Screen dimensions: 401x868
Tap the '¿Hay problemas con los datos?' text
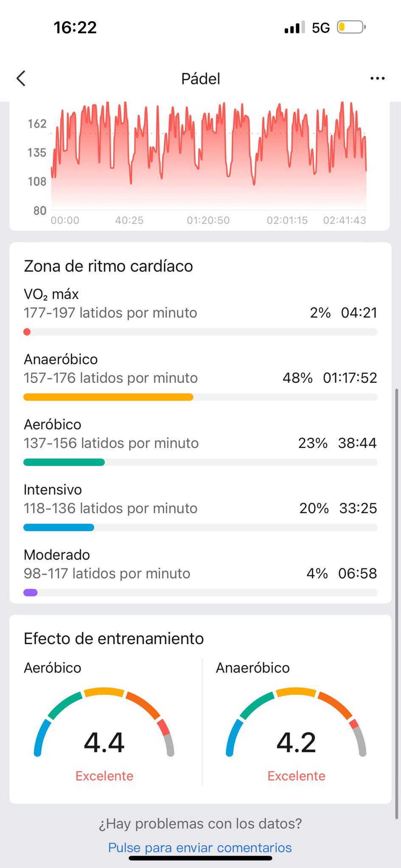pos(200,823)
